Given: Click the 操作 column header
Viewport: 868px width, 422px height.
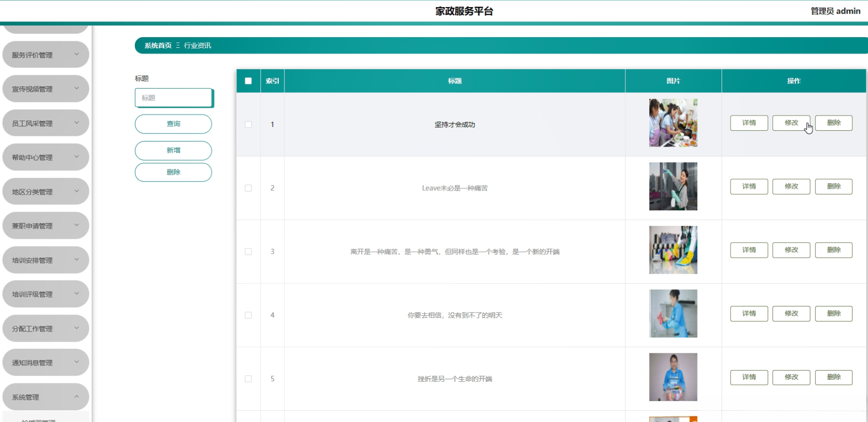Looking at the screenshot, I should [794, 81].
